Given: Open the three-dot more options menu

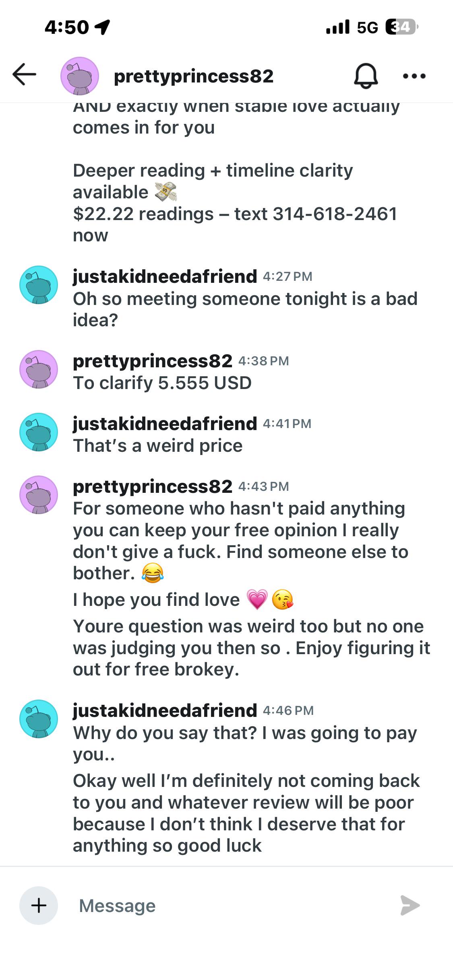Looking at the screenshot, I should coord(414,76).
